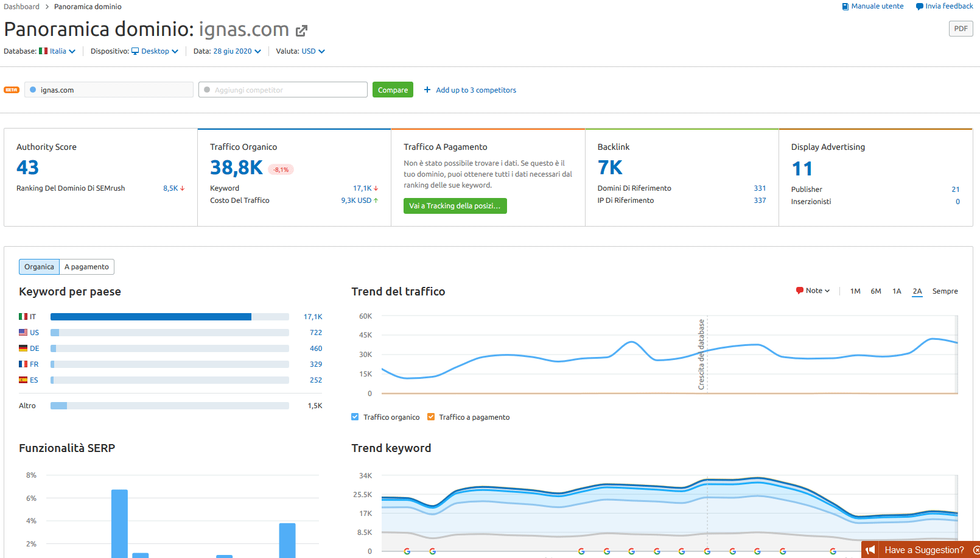The width and height of the screenshot is (980, 558).
Task: Click Vai a Tracking della posizi button
Action: click(455, 206)
